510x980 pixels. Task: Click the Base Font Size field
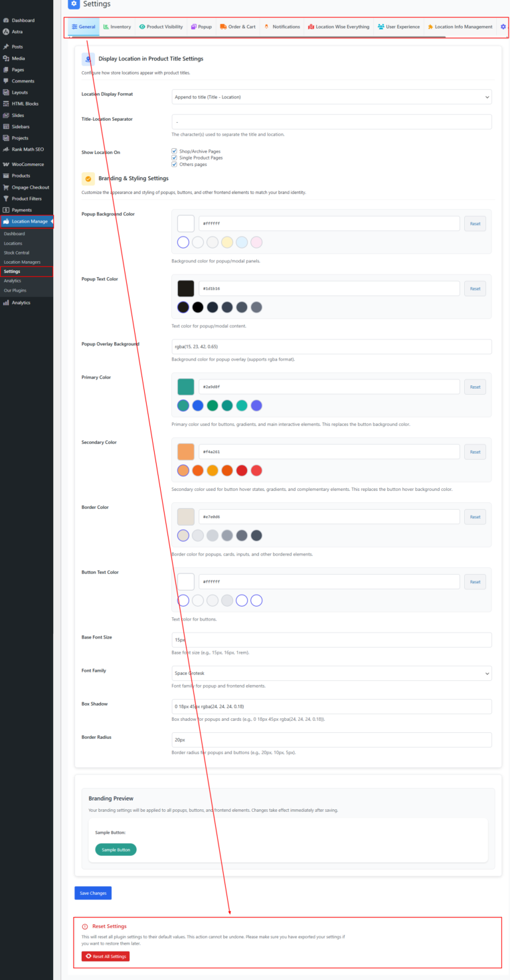[331, 640]
